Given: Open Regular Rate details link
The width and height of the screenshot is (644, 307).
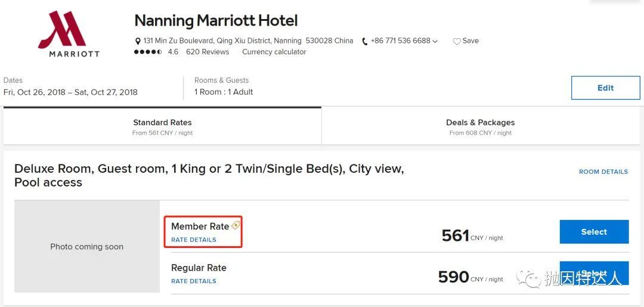Looking at the screenshot, I should coord(193,281).
